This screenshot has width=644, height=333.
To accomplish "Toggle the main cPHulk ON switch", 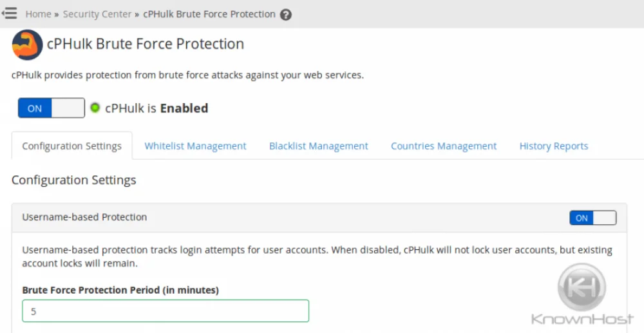I will (x=52, y=108).
